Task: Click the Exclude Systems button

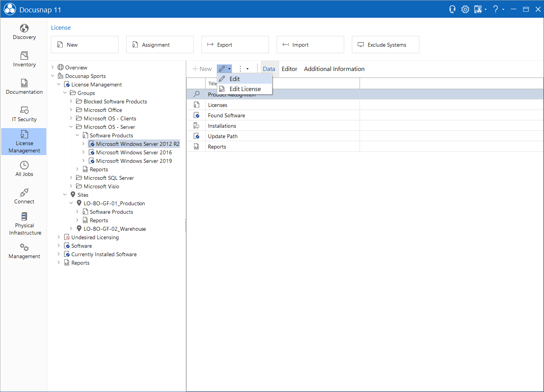Action: [385, 44]
